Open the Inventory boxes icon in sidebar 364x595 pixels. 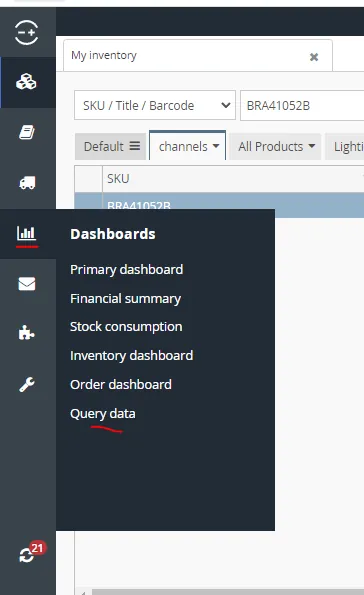coord(26,82)
